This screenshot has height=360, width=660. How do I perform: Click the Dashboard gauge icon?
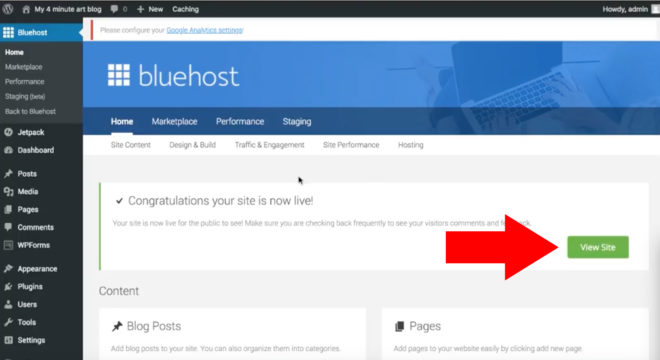[x=8, y=150]
